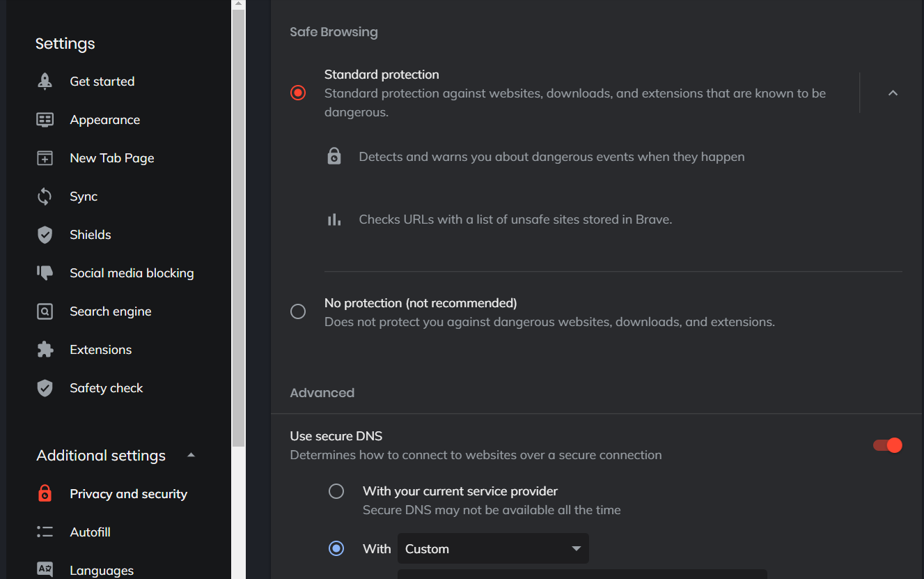Click the sidebar vertical scrollbar thumb
Image resolution: width=924 pixels, height=579 pixels.
[x=238, y=223]
